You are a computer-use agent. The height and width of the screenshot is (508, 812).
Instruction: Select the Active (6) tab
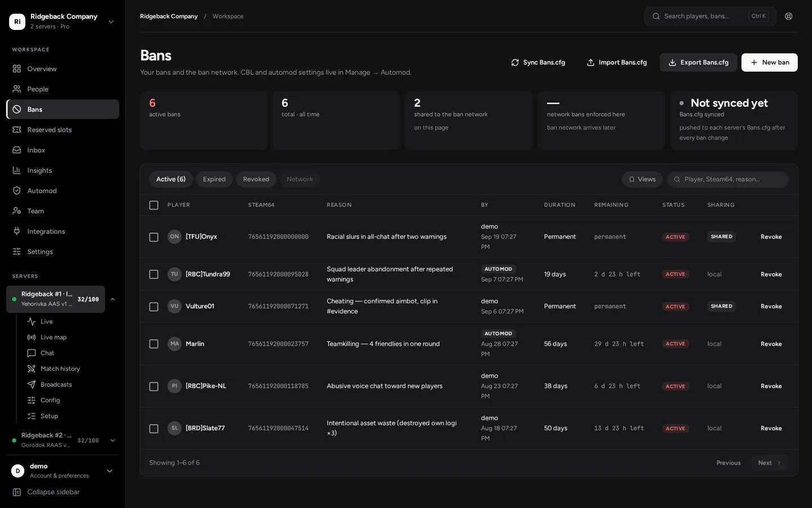point(171,179)
